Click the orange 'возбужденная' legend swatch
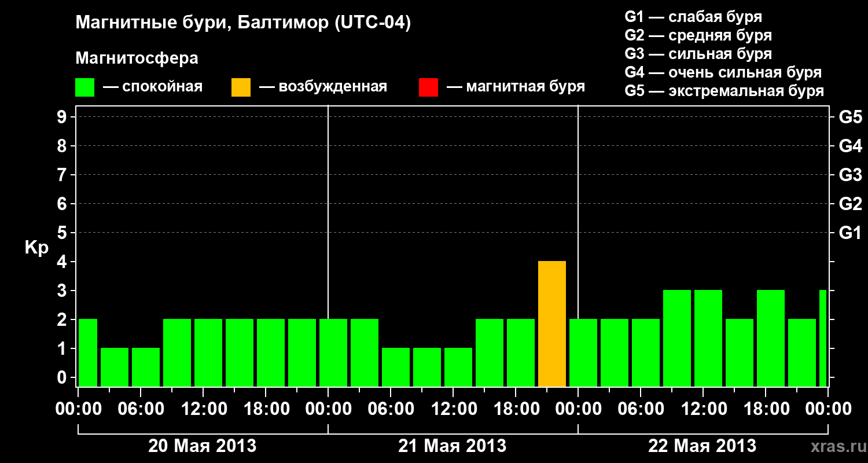This screenshot has width=868, height=463. [241, 87]
